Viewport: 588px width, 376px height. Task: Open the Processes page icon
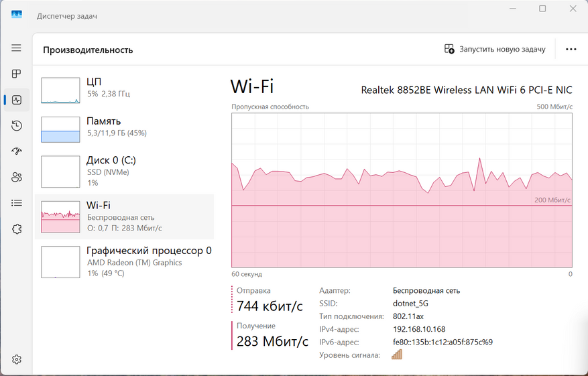pos(17,74)
